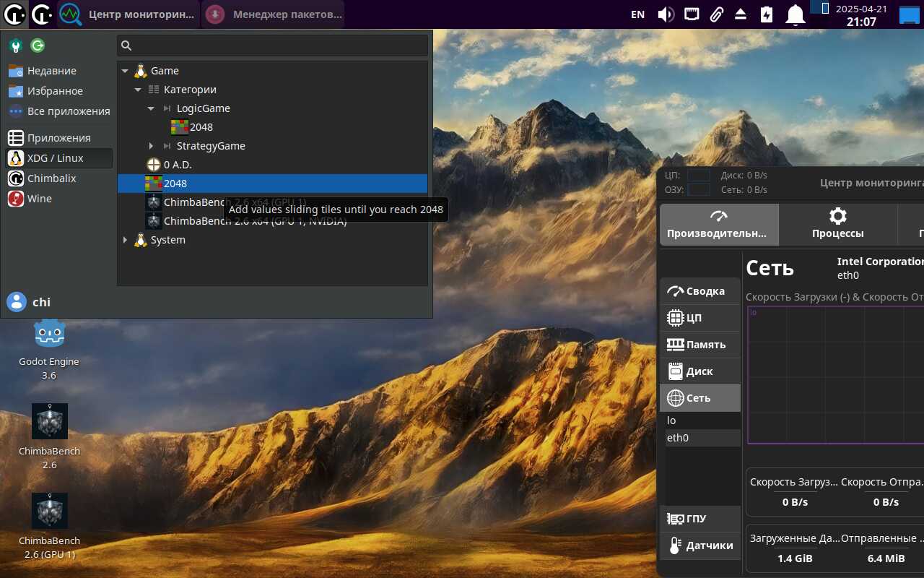The height and width of the screenshot is (578, 924).
Task: Click the eject removable media tray icon
Action: click(741, 14)
